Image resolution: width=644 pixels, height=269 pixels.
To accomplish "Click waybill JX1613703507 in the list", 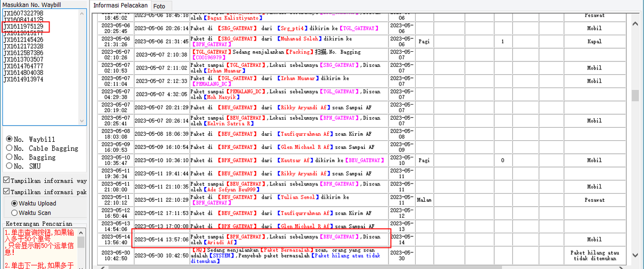I will click(23, 59).
